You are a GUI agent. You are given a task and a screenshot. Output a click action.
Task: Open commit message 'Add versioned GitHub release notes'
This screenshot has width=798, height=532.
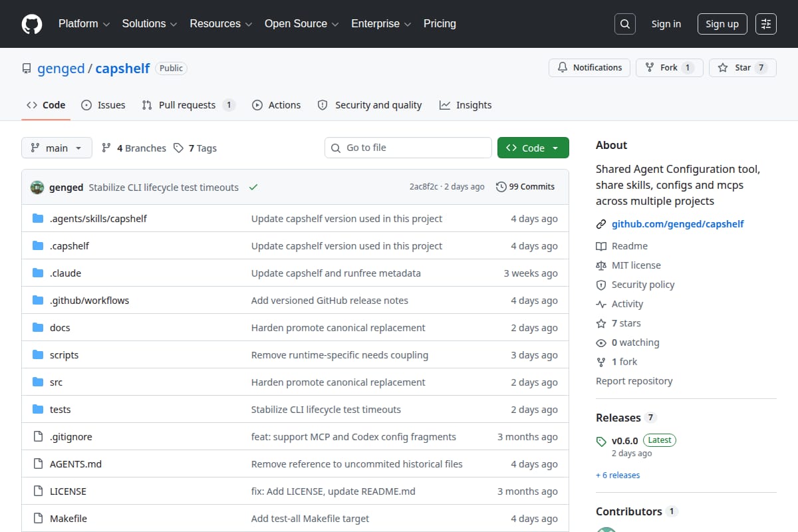pyautogui.click(x=330, y=300)
